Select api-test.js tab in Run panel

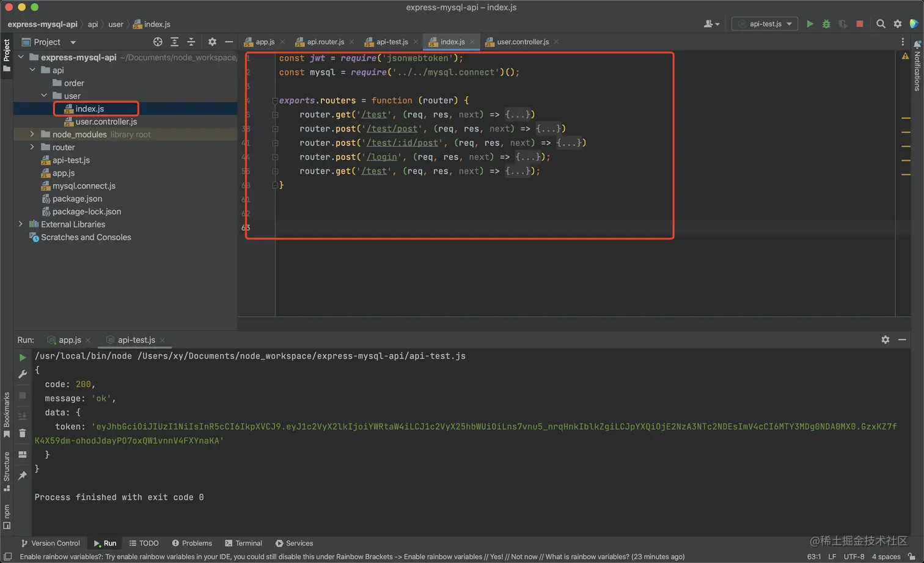136,339
